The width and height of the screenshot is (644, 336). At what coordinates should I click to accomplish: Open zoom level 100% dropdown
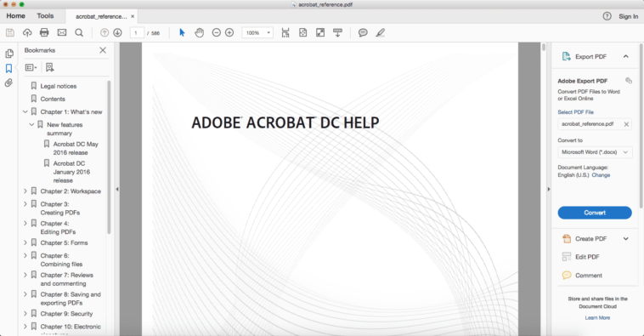coord(257,32)
